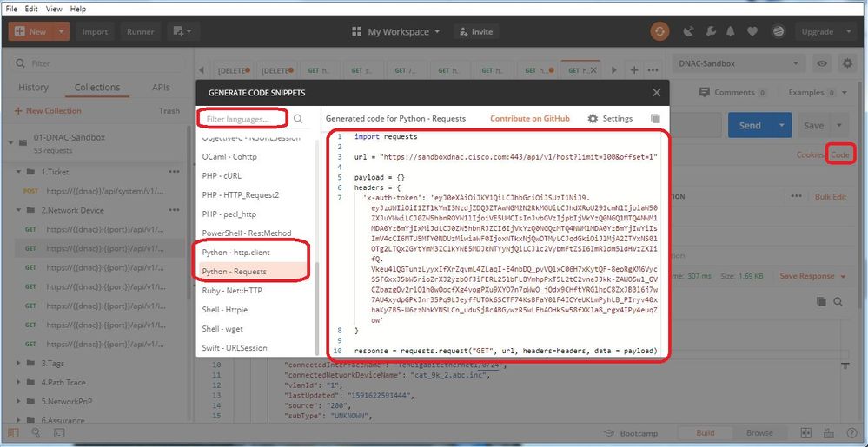This screenshot has height=447, width=868.
Task: Copy the generated code to clipboard
Action: tap(655, 118)
